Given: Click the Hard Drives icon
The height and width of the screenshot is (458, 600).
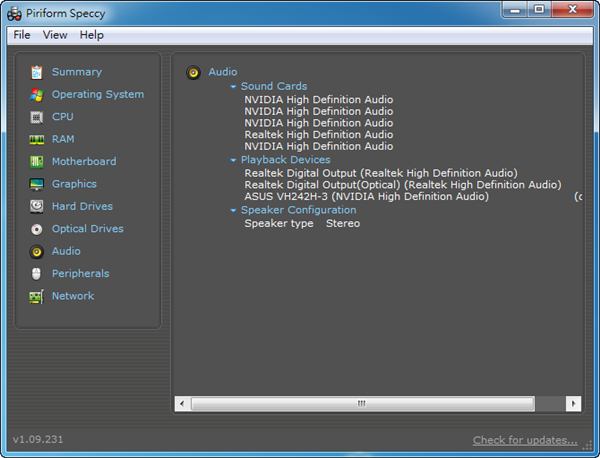Looking at the screenshot, I should (x=37, y=207).
